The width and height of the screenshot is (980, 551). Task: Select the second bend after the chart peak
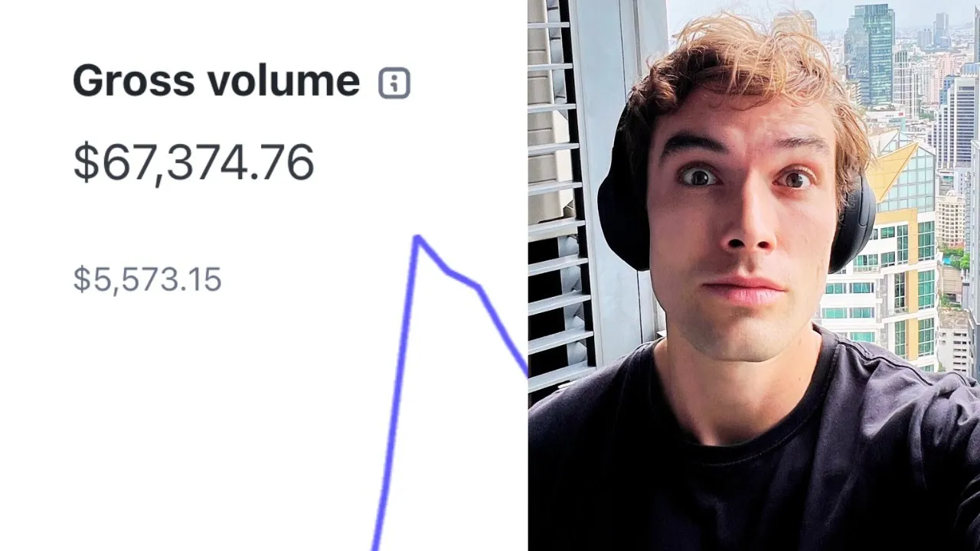click(x=479, y=288)
